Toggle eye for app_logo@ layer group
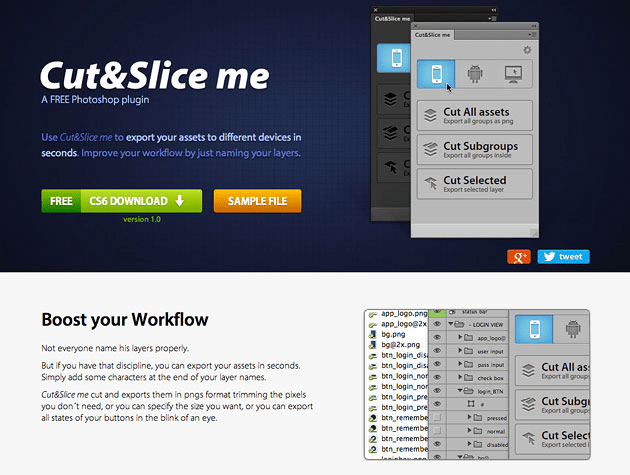 click(x=437, y=338)
